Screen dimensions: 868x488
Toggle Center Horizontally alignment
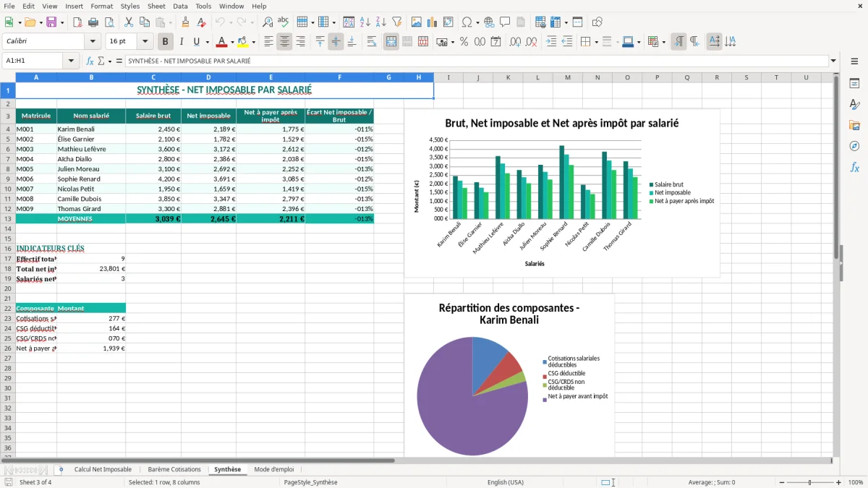[285, 42]
